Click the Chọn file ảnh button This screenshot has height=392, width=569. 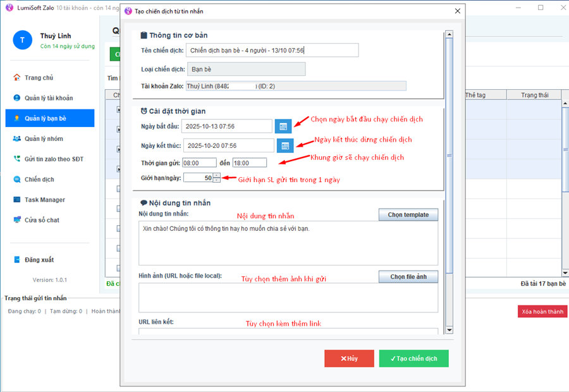click(408, 277)
